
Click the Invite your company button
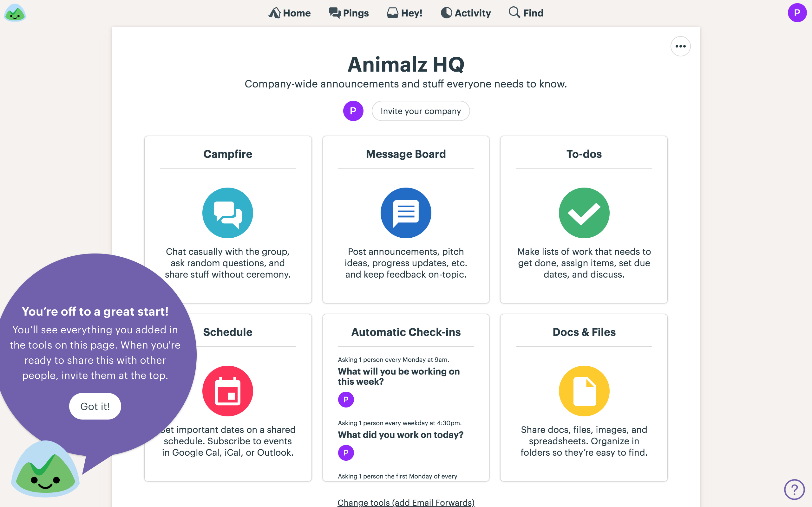420,111
